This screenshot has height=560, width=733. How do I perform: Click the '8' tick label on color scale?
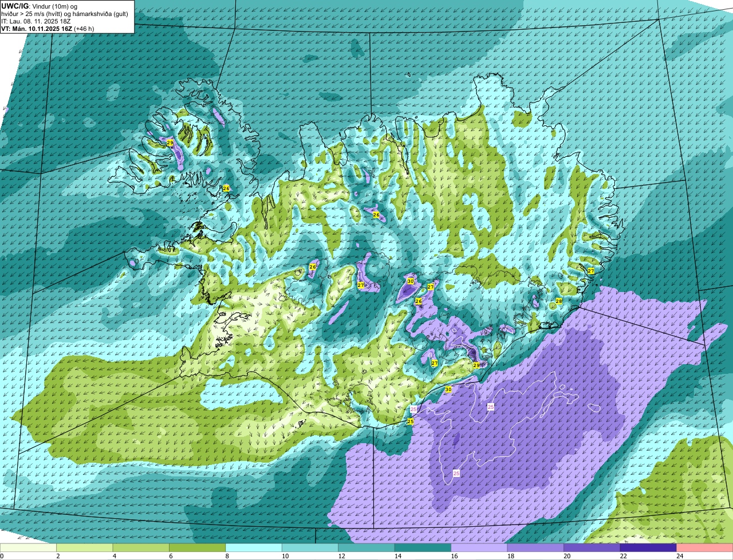(x=227, y=556)
